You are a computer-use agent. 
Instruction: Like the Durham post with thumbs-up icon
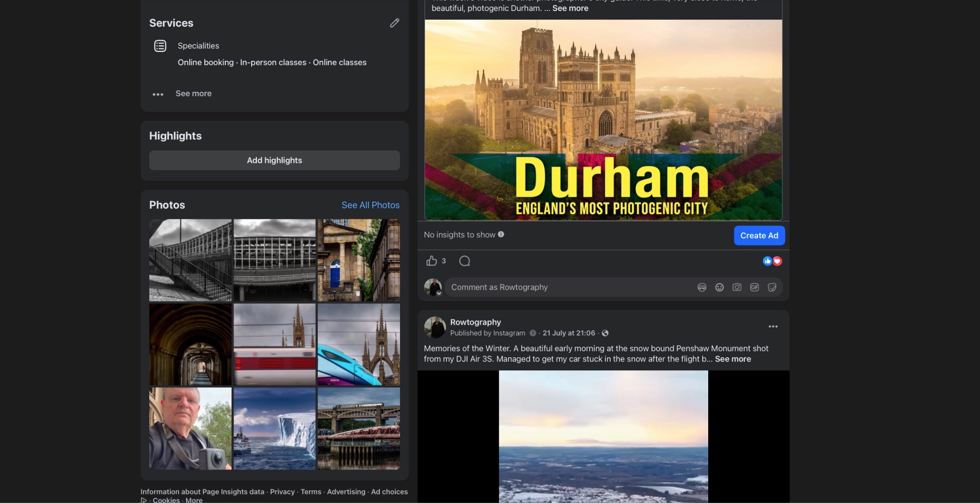(x=432, y=261)
